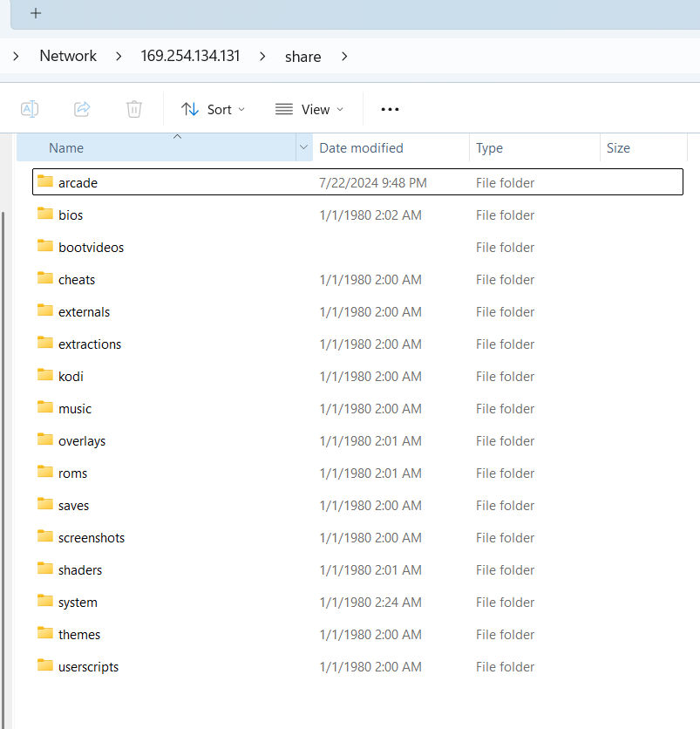Viewport: 700px width, 729px height.
Task: Select the roms folder icon
Action: tap(45, 473)
